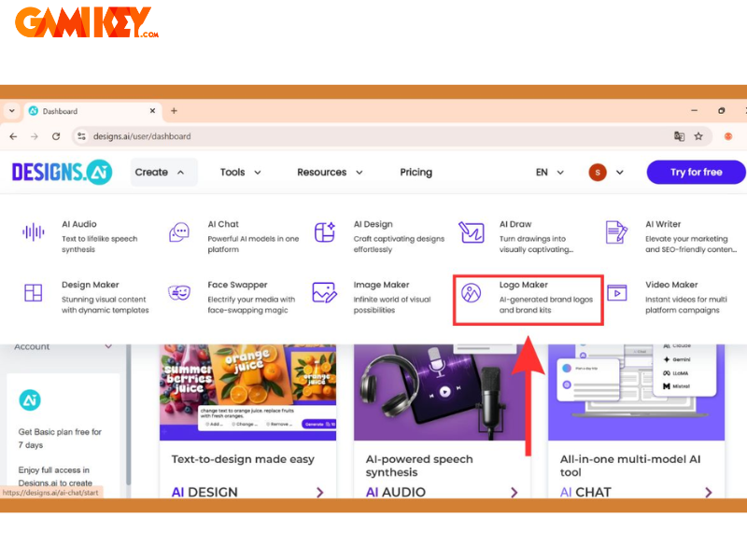
Task: Open the AI Writer document icon
Action: (x=616, y=232)
